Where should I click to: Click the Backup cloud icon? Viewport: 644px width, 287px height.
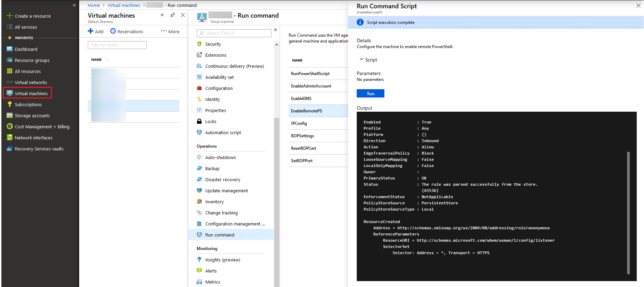199,168
